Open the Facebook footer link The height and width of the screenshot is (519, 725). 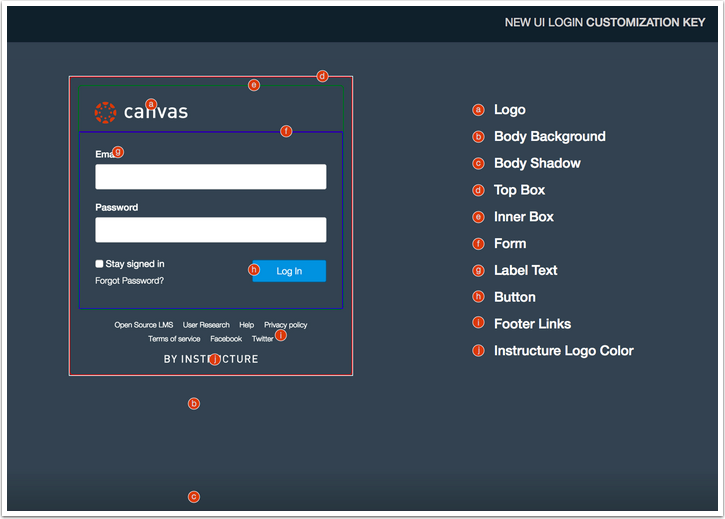[x=226, y=339]
